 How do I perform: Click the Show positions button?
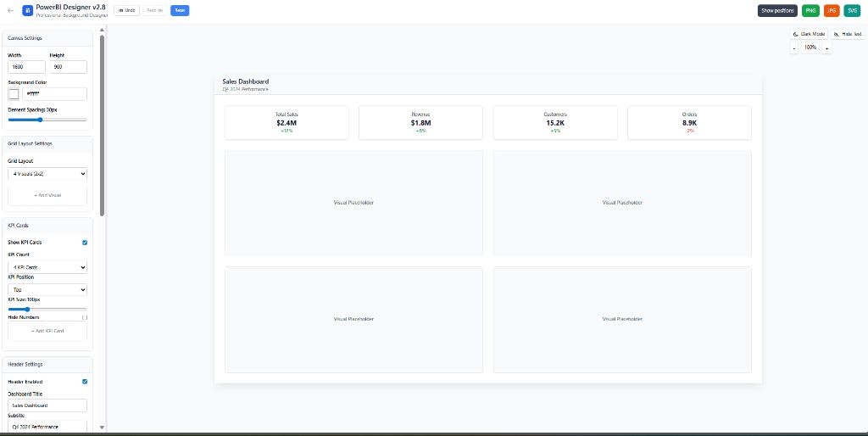point(777,10)
